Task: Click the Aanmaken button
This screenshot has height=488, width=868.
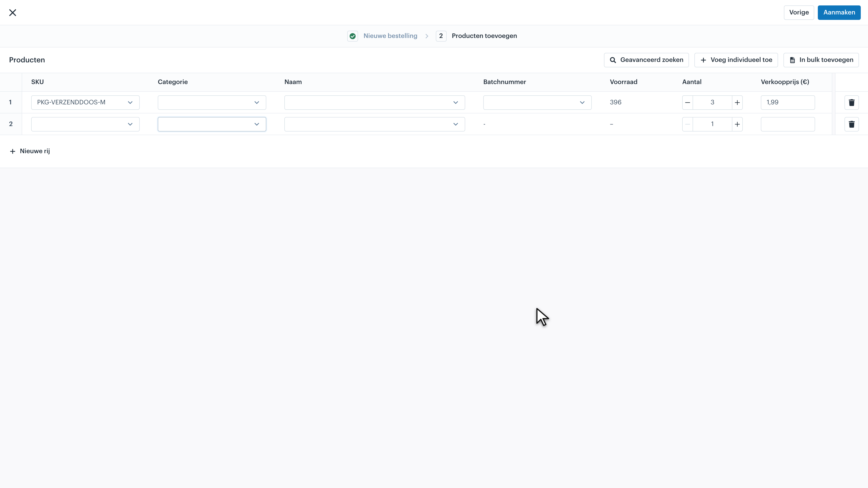Action: point(839,12)
